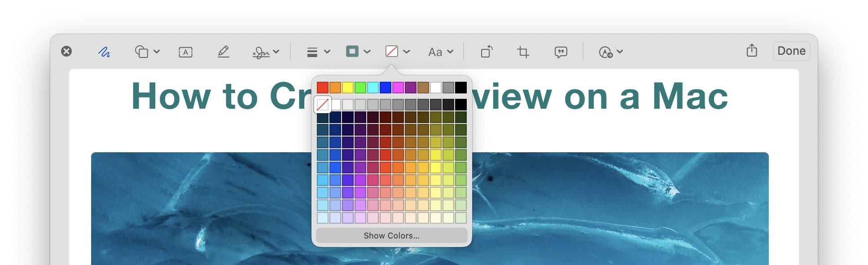Pick orange swatch in top row
Screen dimensions: 868x265
pyautogui.click(x=335, y=87)
